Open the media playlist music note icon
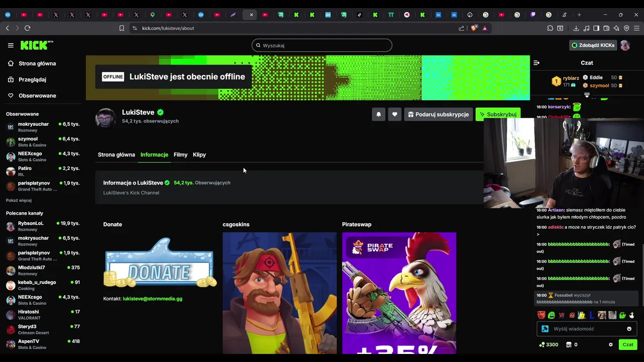This screenshot has height=362, width=644. tap(586, 28)
